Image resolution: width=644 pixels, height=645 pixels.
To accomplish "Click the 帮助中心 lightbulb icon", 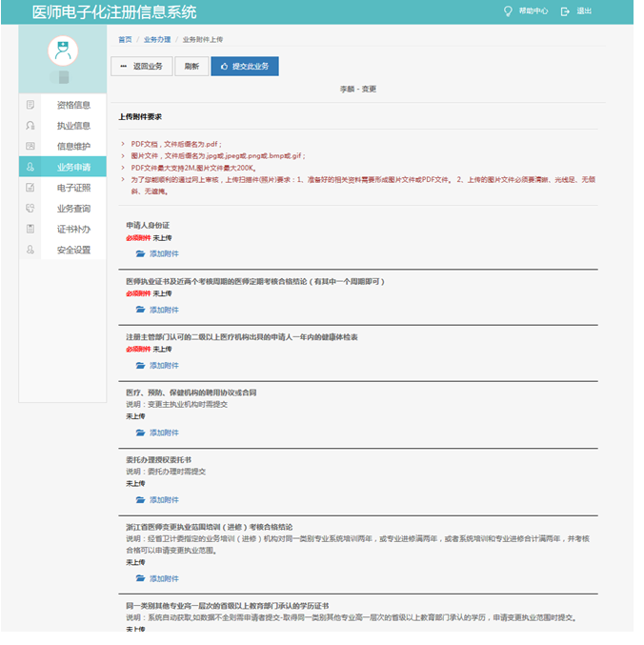I will (508, 11).
